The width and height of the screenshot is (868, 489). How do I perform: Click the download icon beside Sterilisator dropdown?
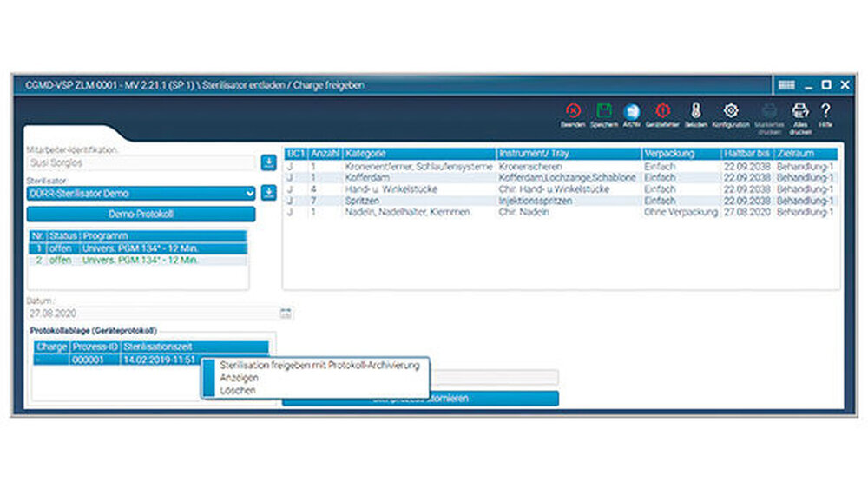tap(267, 193)
